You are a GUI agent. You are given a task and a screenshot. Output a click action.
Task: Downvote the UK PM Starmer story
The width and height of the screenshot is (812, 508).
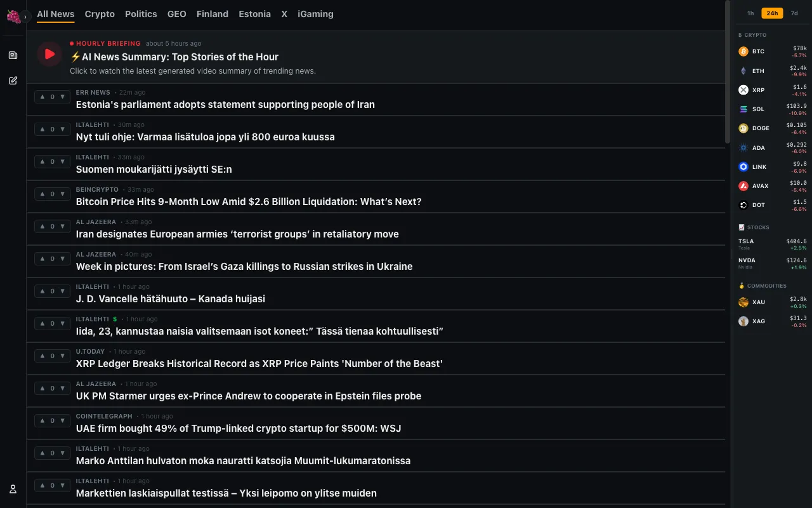coord(62,389)
